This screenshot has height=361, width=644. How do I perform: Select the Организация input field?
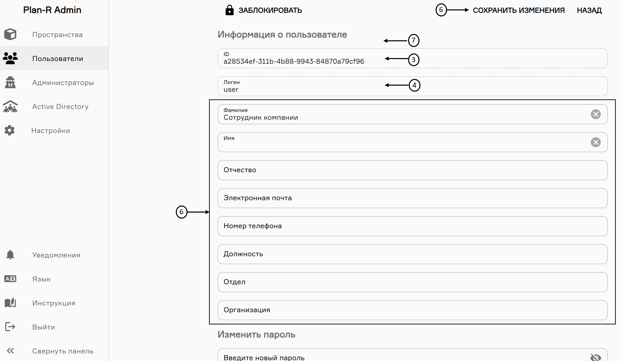(412, 310)
